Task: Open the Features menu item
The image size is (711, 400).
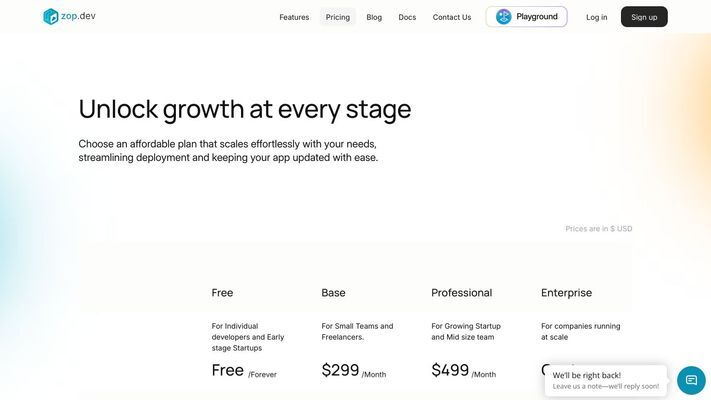Action: (294, 17)
